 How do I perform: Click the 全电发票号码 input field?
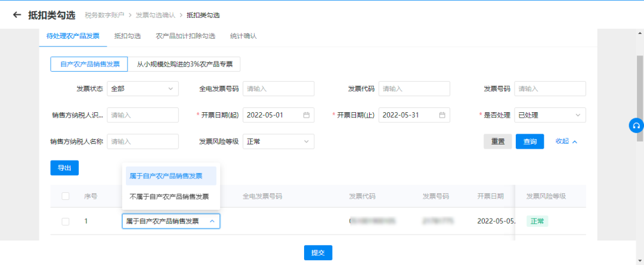tap(278, 89)
